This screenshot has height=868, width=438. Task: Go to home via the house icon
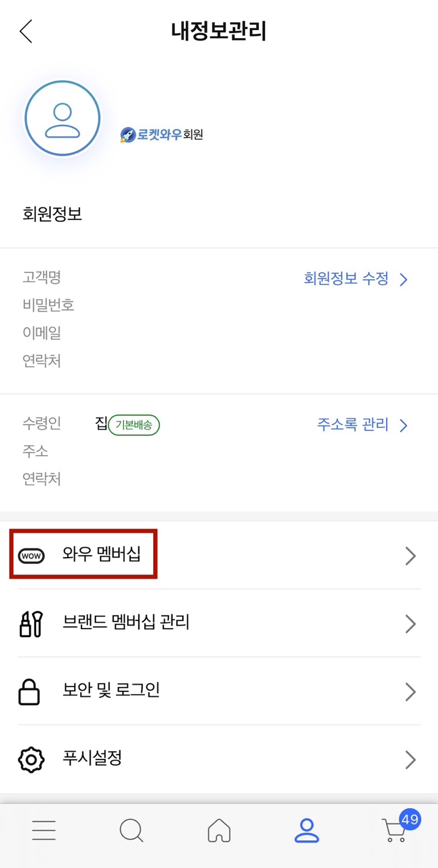coord(219,830)
